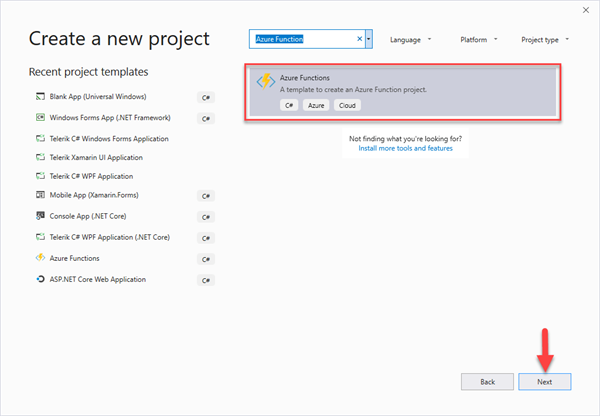
Task: Click the Cloud tag on the Azure Functions result
Action: tap(347, 105)
